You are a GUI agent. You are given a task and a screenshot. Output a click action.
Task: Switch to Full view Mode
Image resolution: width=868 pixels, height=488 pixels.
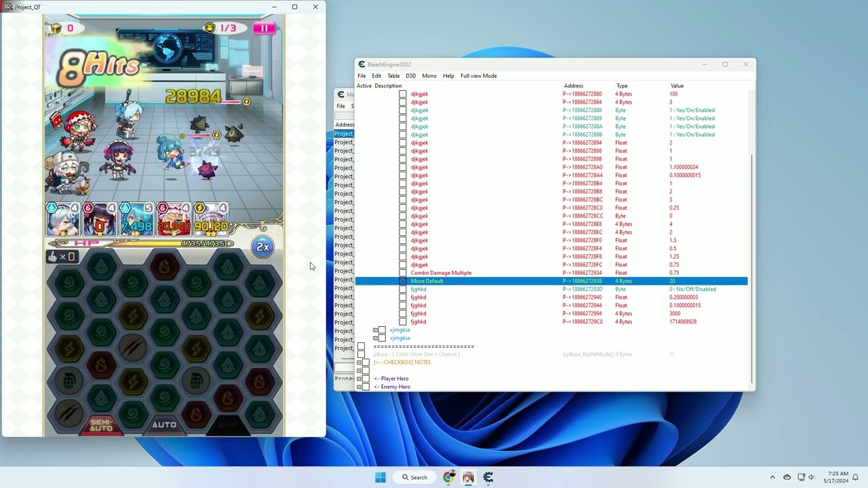tap(479, 76)
